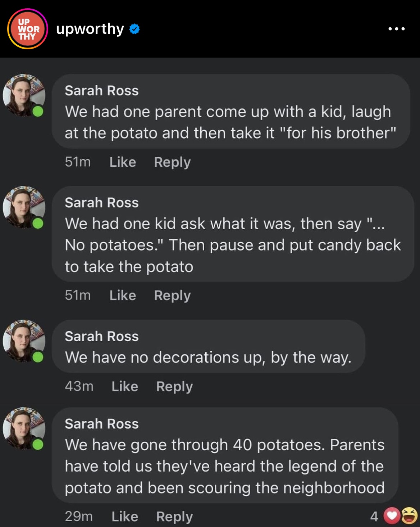Open avatar on "40 potatoes" comment
The image size is (420, 527).
tap(24, 428)
